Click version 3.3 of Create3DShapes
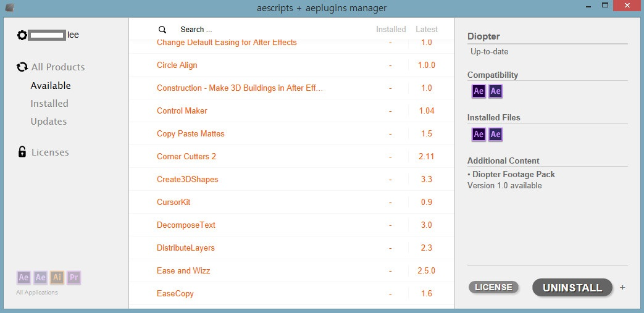The image size is (644, 313). [426, 180]
